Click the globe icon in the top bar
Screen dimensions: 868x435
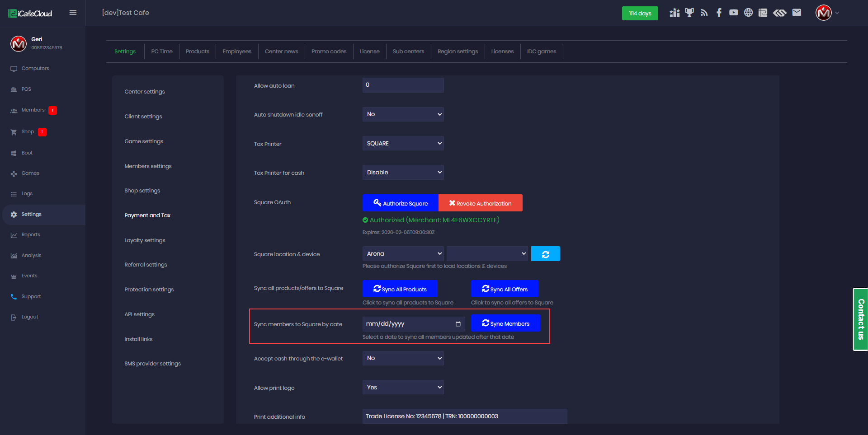click(748, 13)
